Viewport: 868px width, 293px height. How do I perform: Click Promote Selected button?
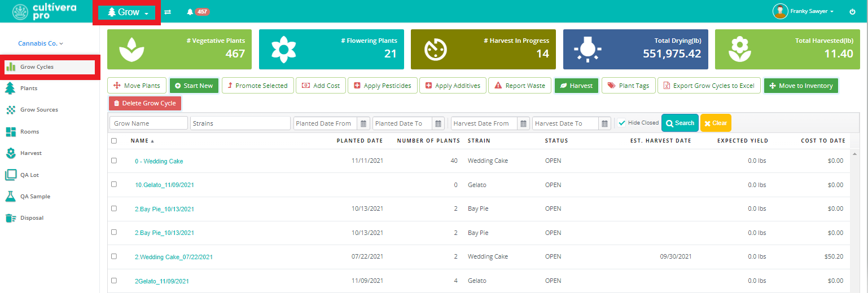(257, 86)
